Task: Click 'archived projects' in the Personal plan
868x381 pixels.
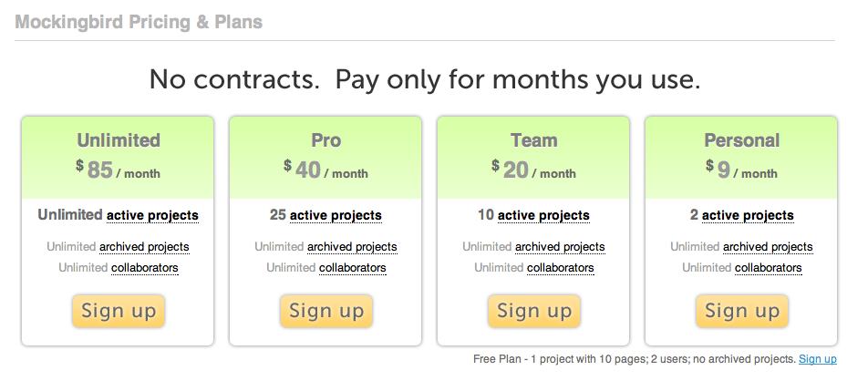Action: [768, 247]
